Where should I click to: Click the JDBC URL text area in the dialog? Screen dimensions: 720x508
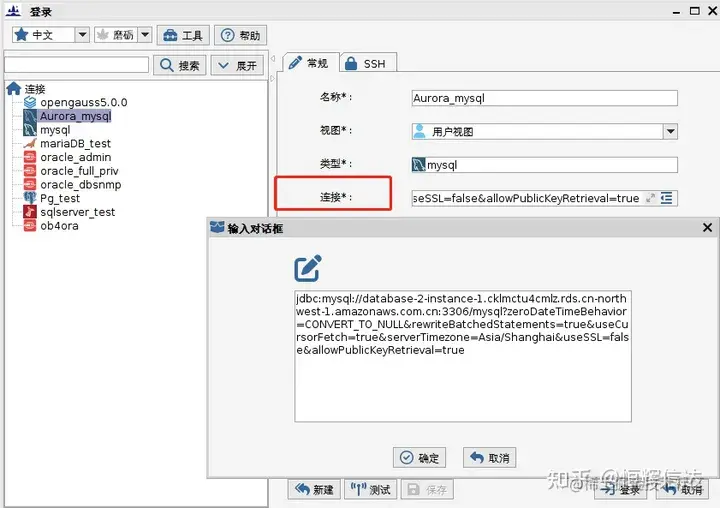pyautogui.click(x=463, y=356)
